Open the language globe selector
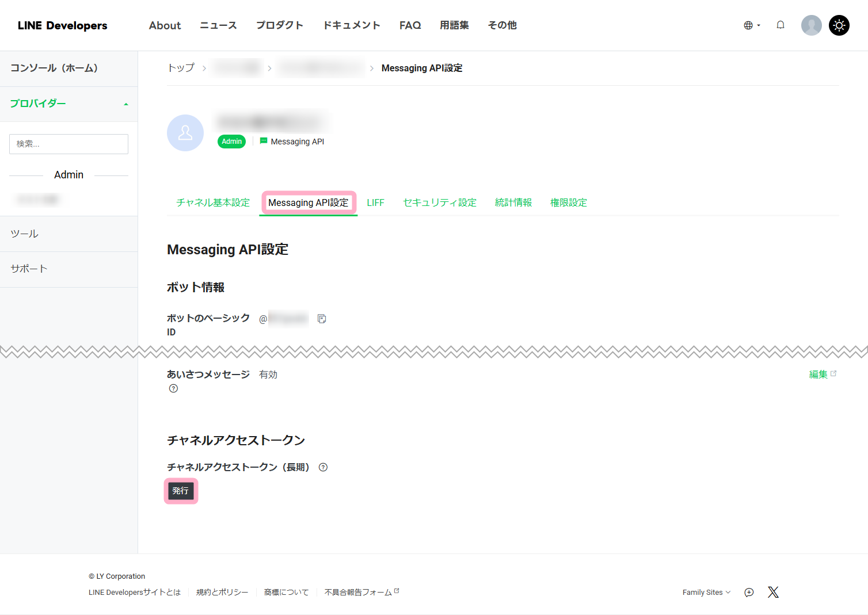Screen dimensions: 868x615 pos(752,25)
